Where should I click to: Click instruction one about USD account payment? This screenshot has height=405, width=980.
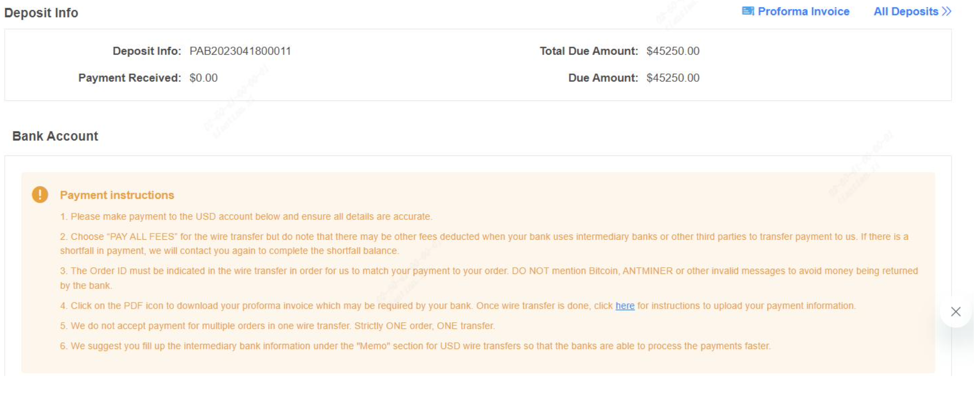[x=246, y=216]
